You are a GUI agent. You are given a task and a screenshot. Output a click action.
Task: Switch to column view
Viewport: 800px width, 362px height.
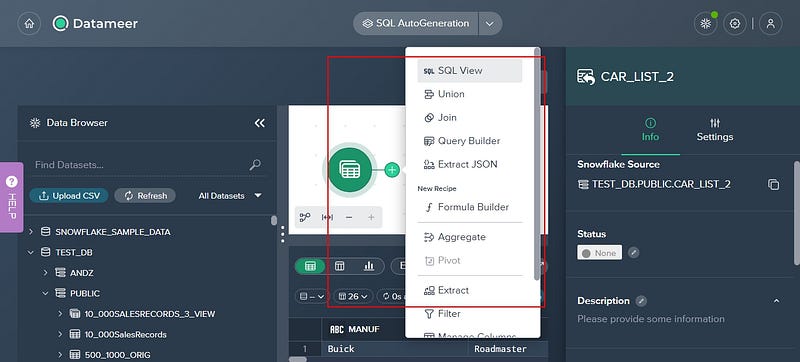click(339, 266)
